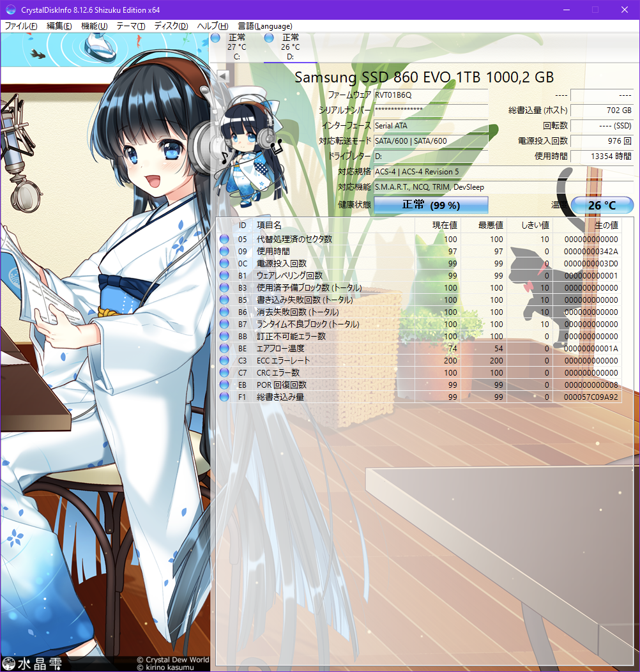Open the テーマ(T) menu

tap(131, 26)
